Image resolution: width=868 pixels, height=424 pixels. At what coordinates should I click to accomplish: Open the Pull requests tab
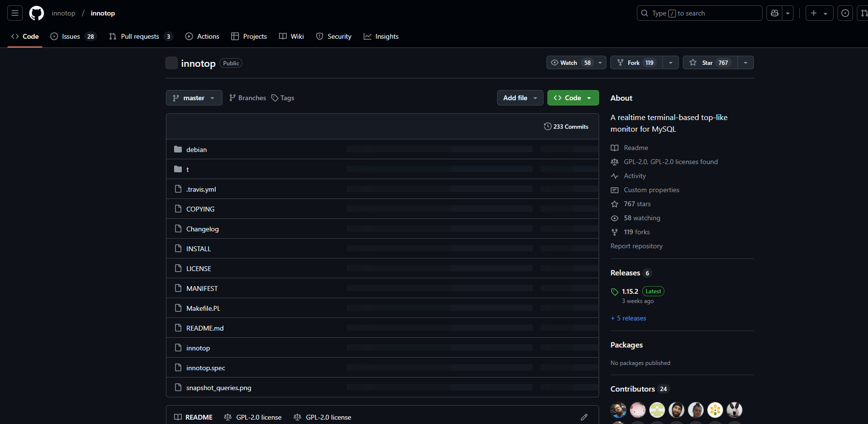point(141,36)
